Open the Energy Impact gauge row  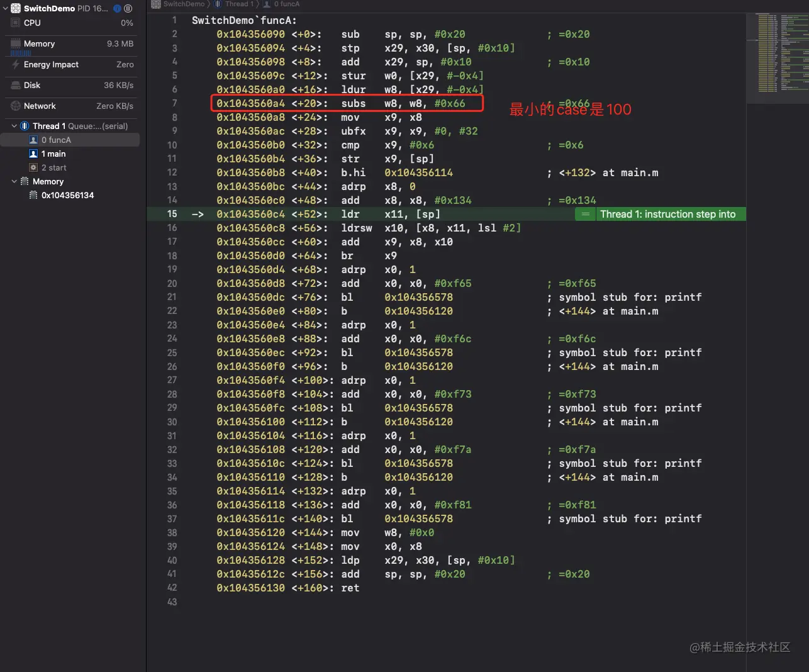tap(72, 64)
